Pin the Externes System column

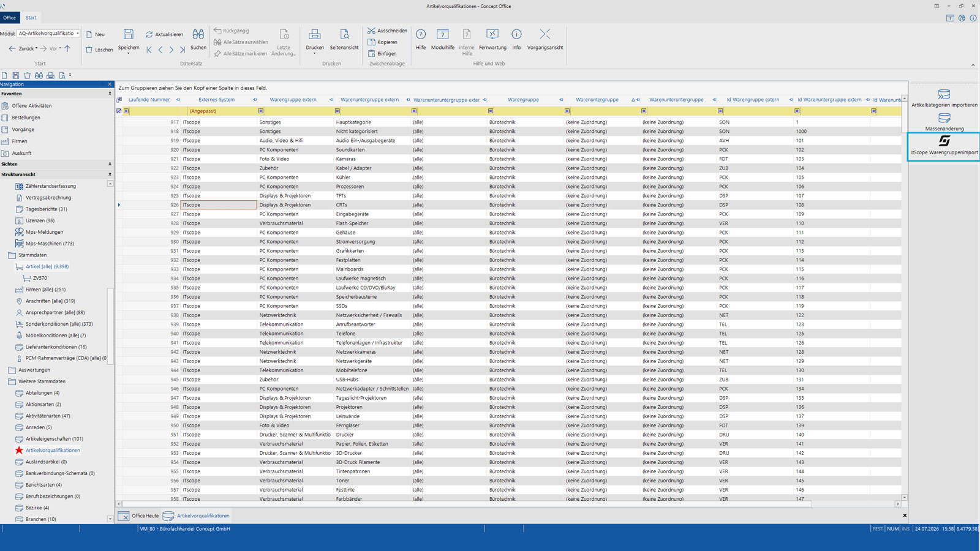point(255,100)
